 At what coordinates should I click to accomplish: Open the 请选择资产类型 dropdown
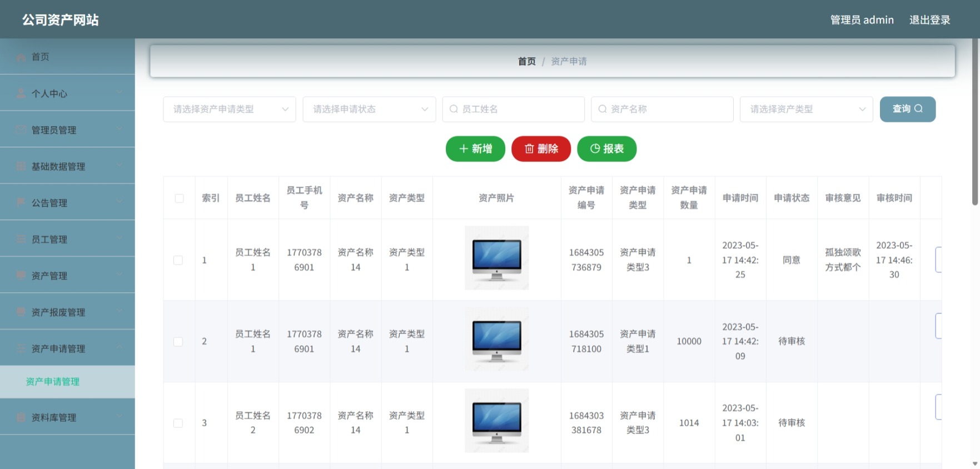[807, 109]
